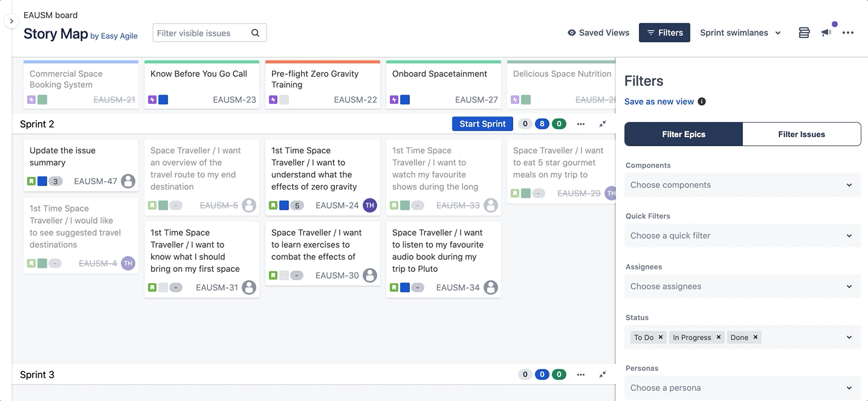Collapse the Sprint 3 swimlane
Viewport: 868px width, 401px height.
pos(603,374)
